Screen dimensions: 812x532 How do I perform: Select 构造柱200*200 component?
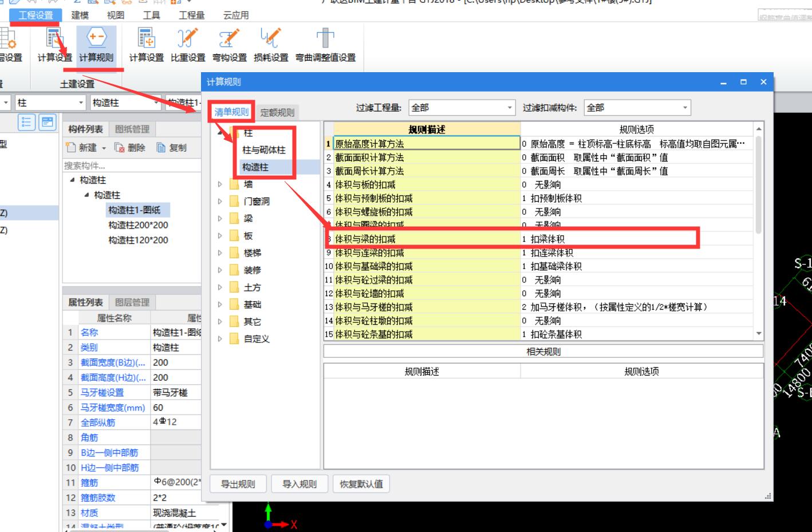pos(138,225)
